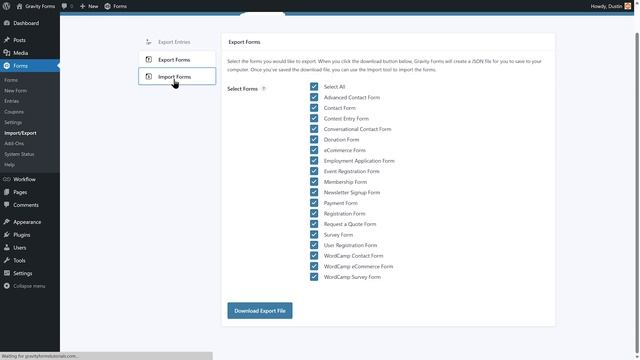This screenshot has height=360, width=640.
Task: Open the Forms submenu item under Forms
Action: (11, 80)
